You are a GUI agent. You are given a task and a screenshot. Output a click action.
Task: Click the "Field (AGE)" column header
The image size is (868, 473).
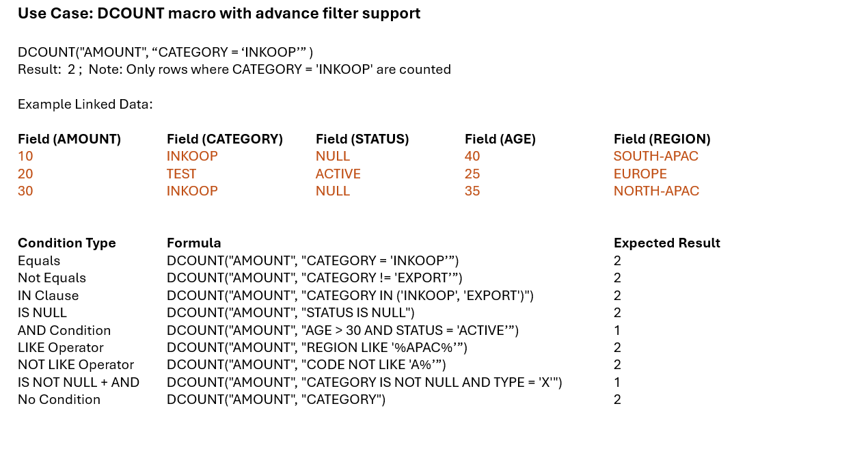click(500, 139)
